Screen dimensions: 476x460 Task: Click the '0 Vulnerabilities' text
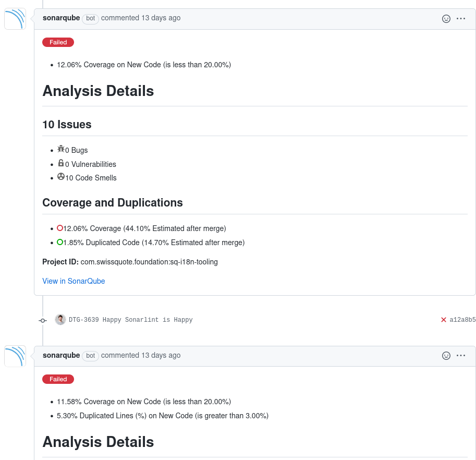(x=91, y=164)
